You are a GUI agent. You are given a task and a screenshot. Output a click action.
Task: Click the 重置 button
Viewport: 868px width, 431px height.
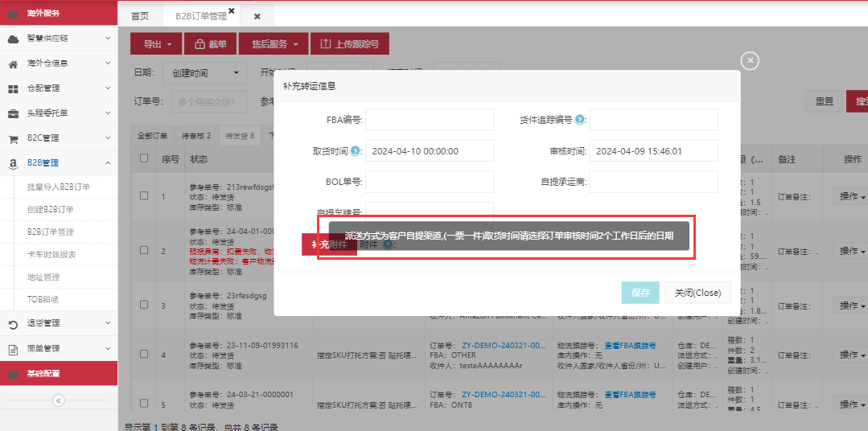pos(825,101)
